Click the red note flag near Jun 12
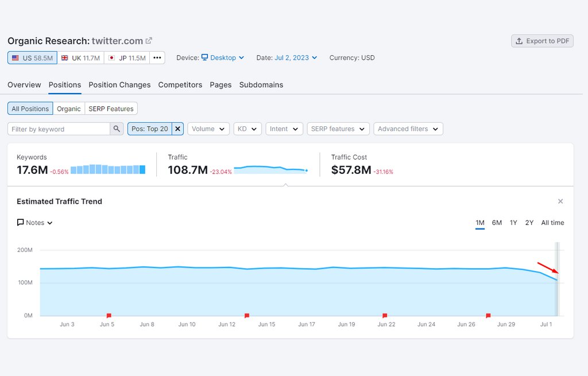The image size is (588, 376). point(247,316)
